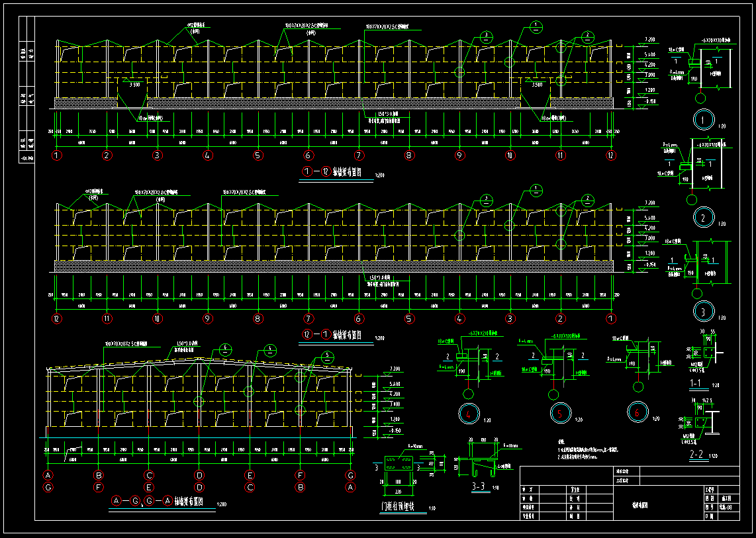Click red detail marker number 4
The image size is (756, 538).
pyautogui.click(x=469, y=414)
